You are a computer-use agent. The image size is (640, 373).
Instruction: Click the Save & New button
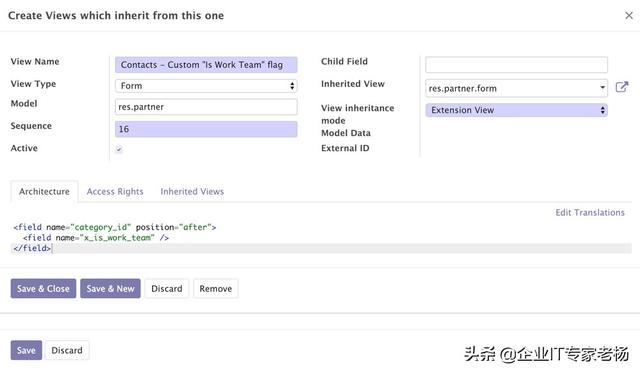pyautogui.click(x=110, y=289)
